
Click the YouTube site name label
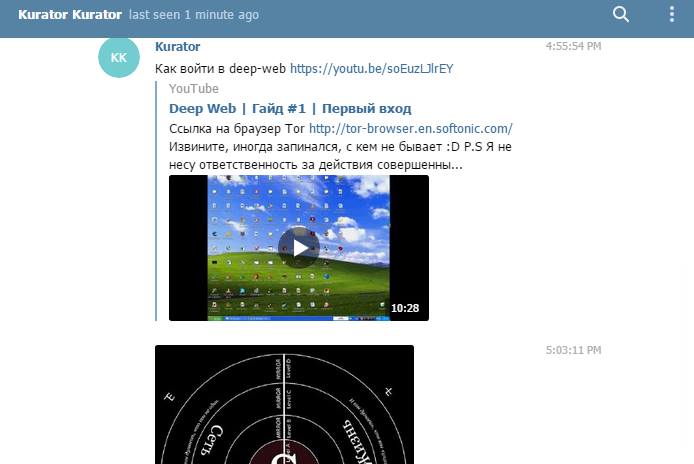click(x=194, y=89)
